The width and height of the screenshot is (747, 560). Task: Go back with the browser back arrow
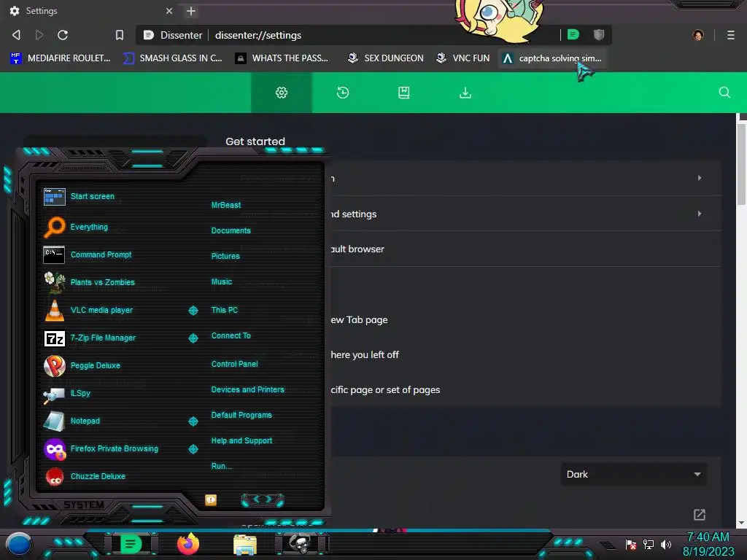click(x=16, y=35)
